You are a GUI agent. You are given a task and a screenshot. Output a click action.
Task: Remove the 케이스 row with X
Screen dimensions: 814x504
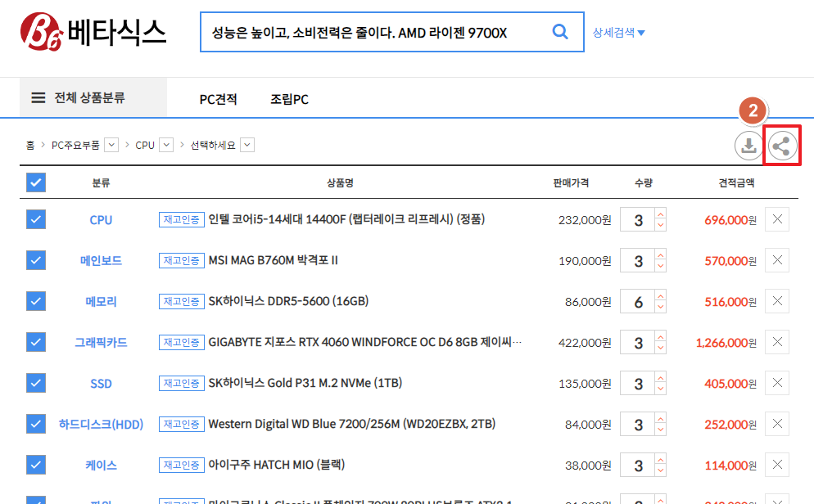coord(777,465)
